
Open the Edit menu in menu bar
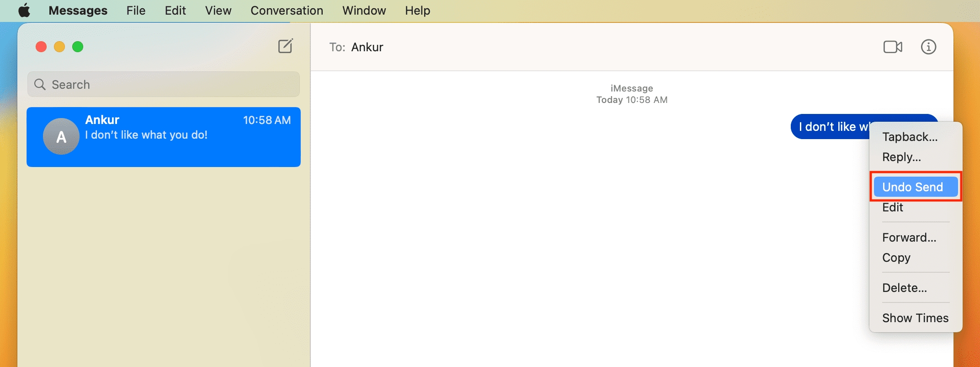coord(175,10)
